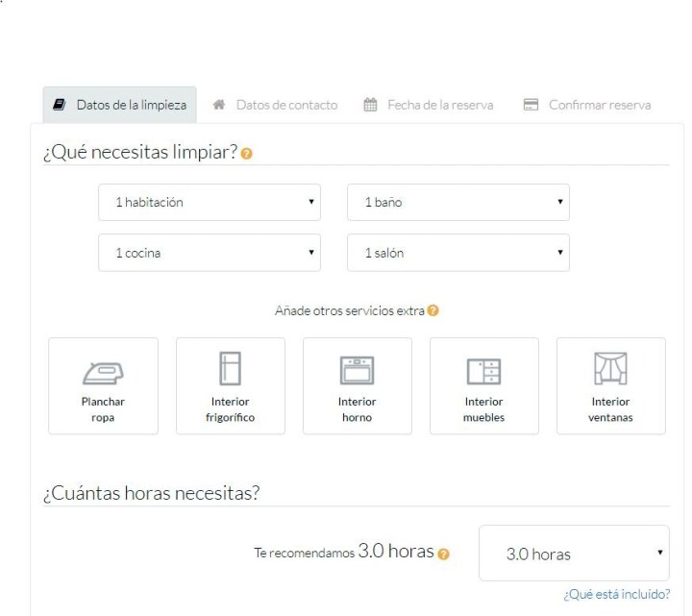Toggle the Interior horno extra service
The width and height of the screenshot is (692, 616).
tap(358, 386)
